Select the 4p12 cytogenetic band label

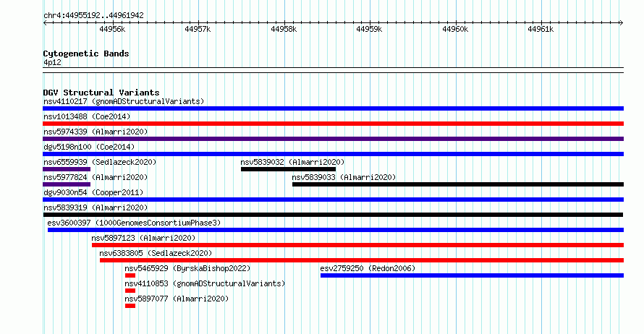tap(52, 62)
